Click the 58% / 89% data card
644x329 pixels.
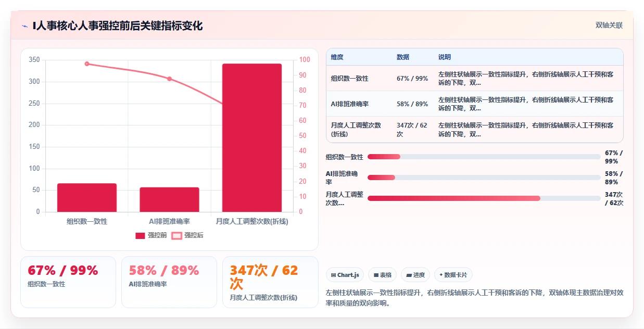(169, 282)
